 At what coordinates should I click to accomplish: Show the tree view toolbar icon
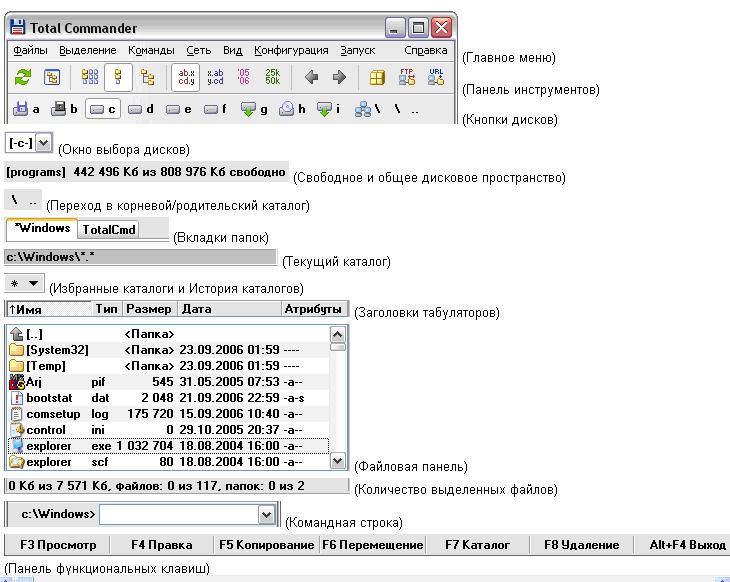(x=148, y=77)
